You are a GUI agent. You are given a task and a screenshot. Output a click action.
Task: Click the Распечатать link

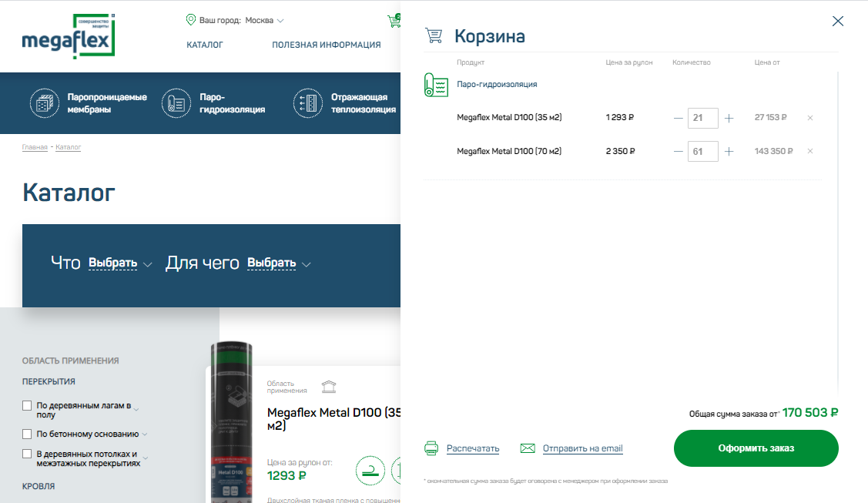tap(473, 448)
